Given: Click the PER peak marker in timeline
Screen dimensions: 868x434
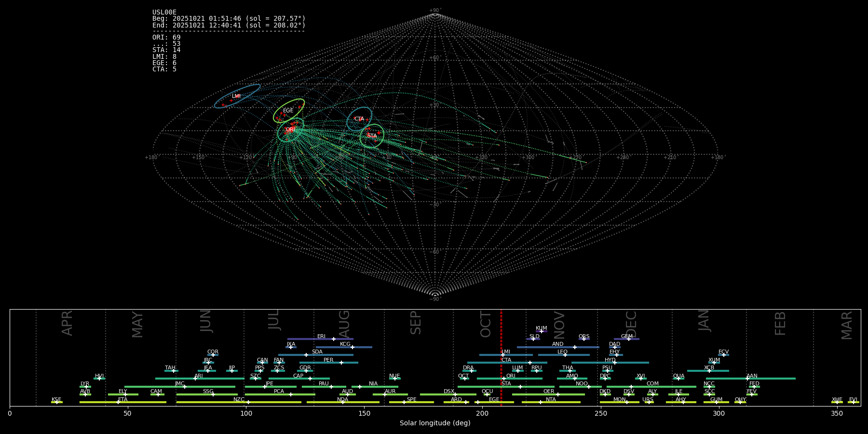Looking at the screenshot, I should (x=341, y=363).
